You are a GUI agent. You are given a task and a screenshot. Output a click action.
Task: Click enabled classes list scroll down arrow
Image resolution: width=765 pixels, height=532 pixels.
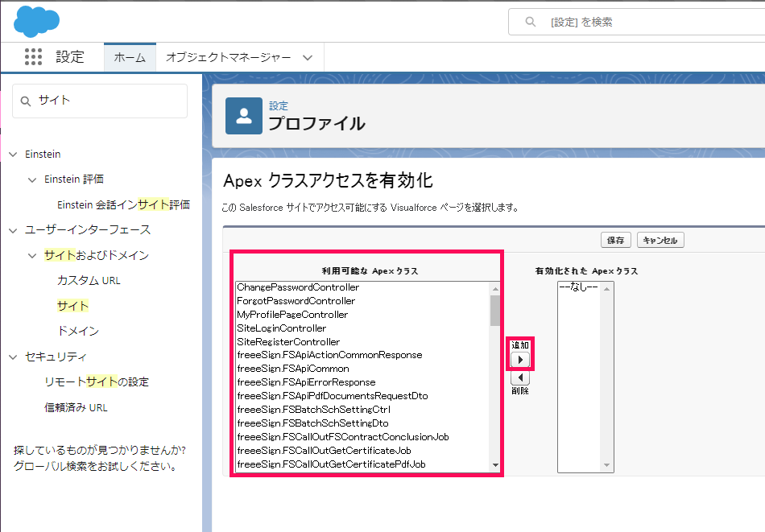click(x=607, y=465)
